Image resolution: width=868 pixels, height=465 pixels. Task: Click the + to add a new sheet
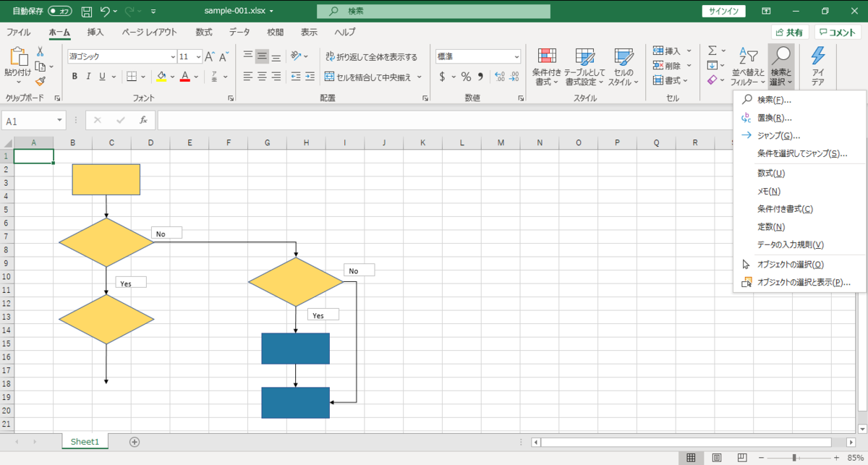134,441
